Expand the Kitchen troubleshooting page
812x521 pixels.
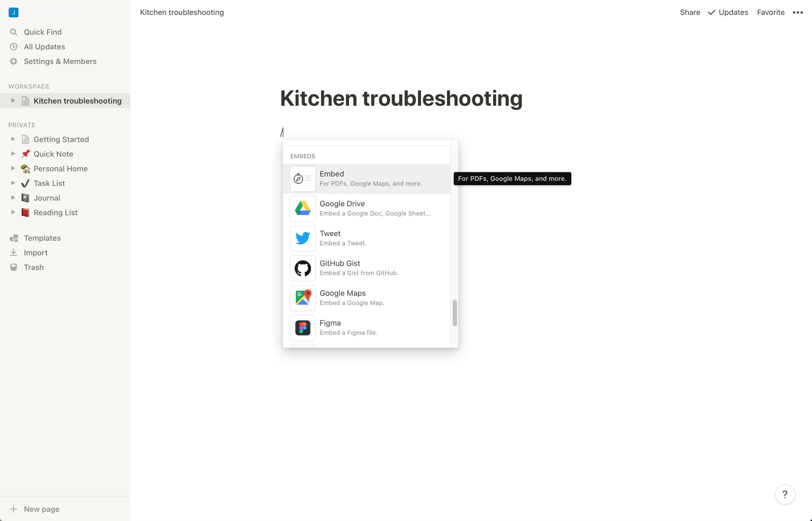pyautogui.click(x=12, y=101)
